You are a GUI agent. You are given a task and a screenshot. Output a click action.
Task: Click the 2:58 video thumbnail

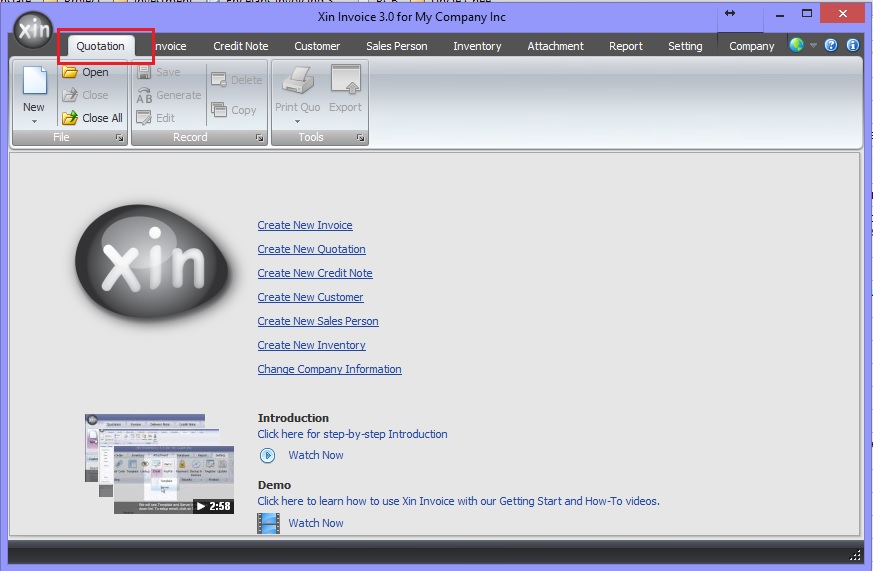(159, 464)
